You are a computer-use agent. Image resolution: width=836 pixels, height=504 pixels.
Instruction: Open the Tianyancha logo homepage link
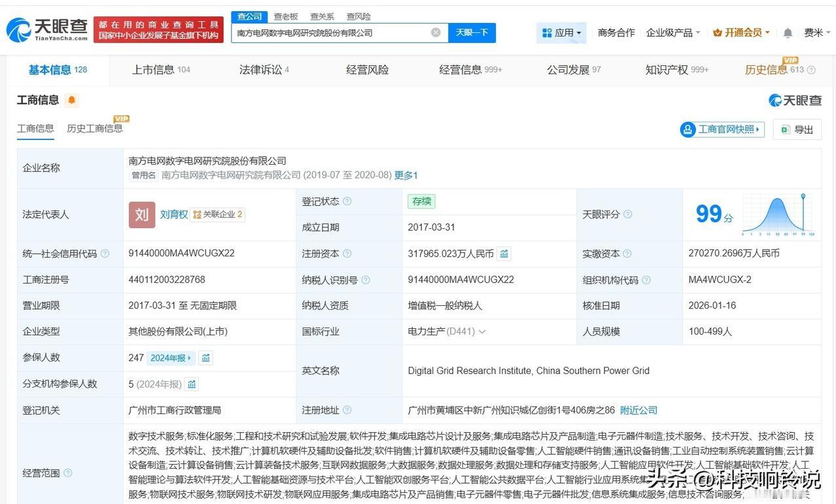point(46,29)
